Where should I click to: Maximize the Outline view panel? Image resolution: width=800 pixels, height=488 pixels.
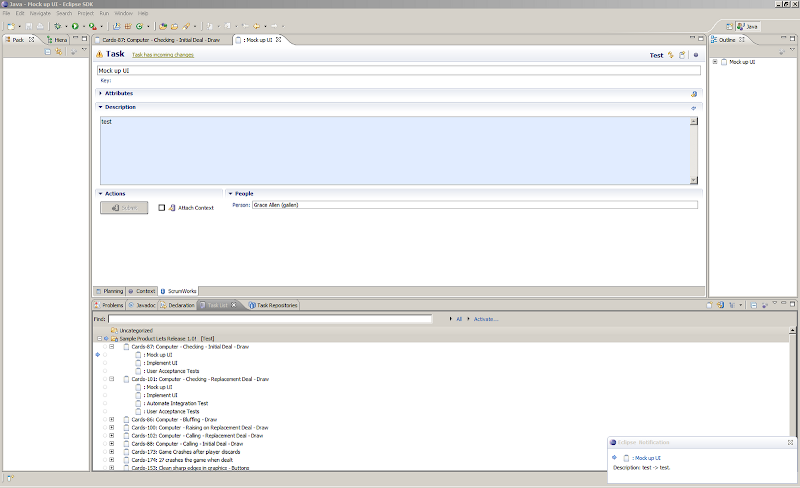pyautogui.click(x=792, y=39)
